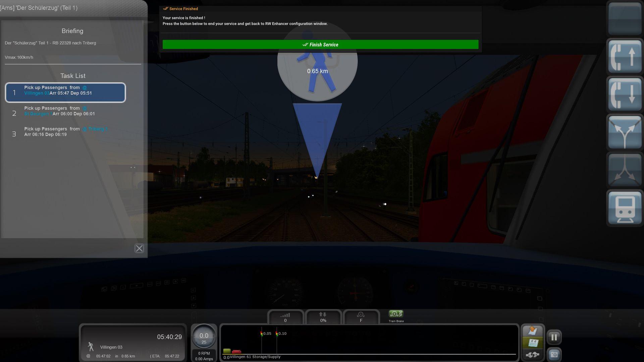Viewport: 644px width, 362px height.
Task: Click the load passengers train icon
Action: pos(625,208)
